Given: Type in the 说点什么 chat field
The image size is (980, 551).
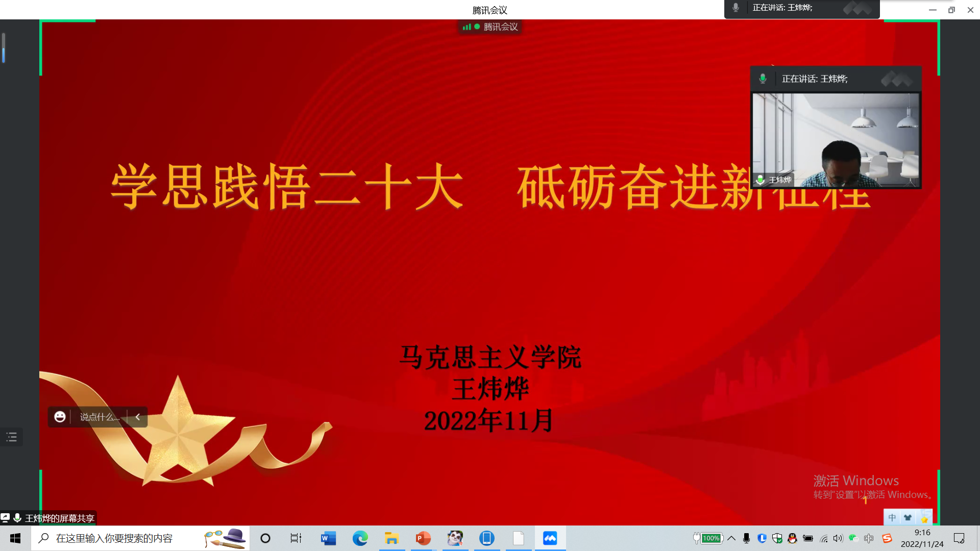Looking at the screenshot, I should click(x=100, y=417).
